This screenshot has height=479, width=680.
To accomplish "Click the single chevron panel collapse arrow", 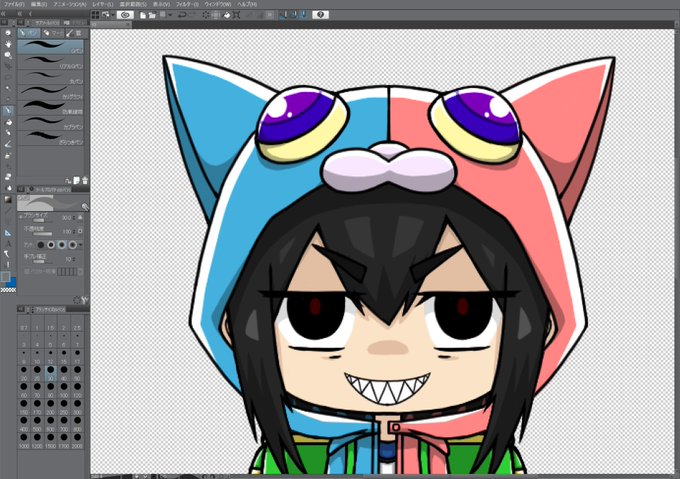I will [x=30, y=14].
